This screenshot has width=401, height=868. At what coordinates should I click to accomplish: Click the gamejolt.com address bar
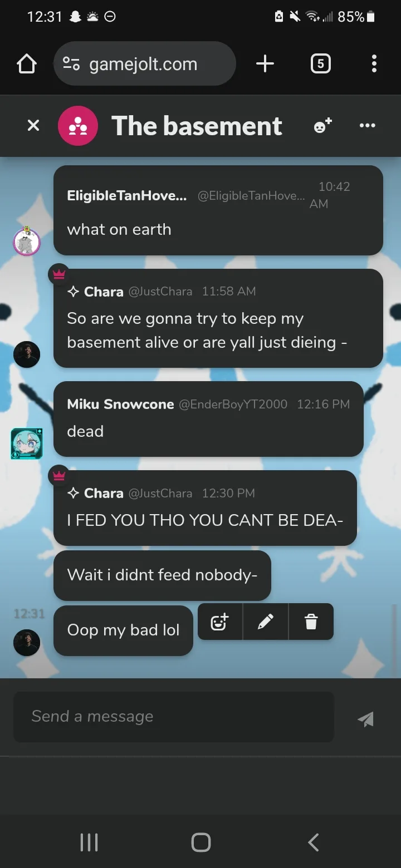point(145,64)
